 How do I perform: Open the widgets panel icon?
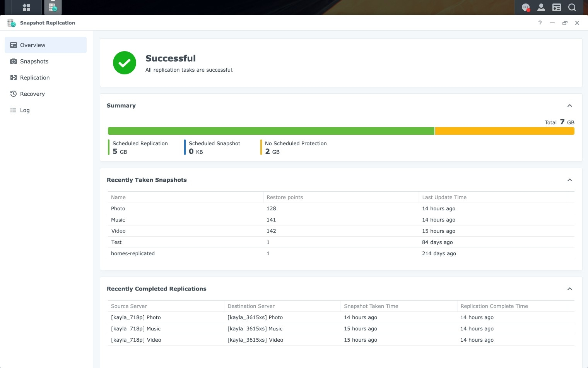pyautogui.click(x=556, y=7)
